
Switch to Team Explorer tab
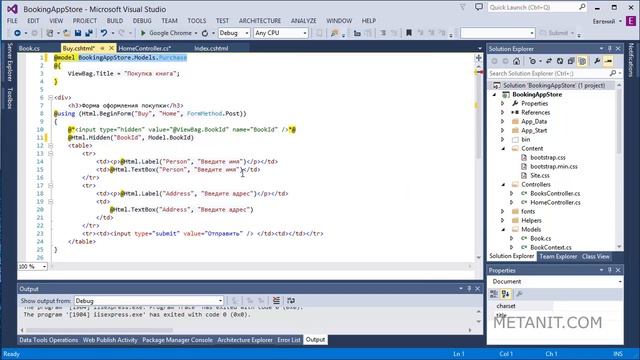[558, 256]
